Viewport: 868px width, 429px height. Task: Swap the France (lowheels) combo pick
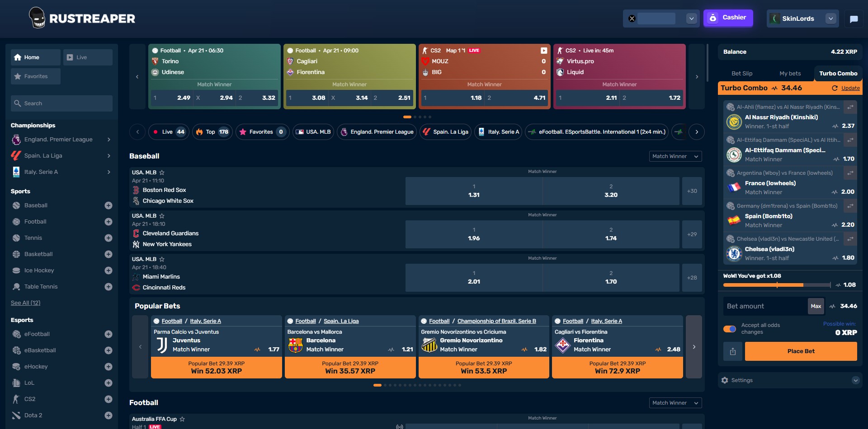click(850, 173)
